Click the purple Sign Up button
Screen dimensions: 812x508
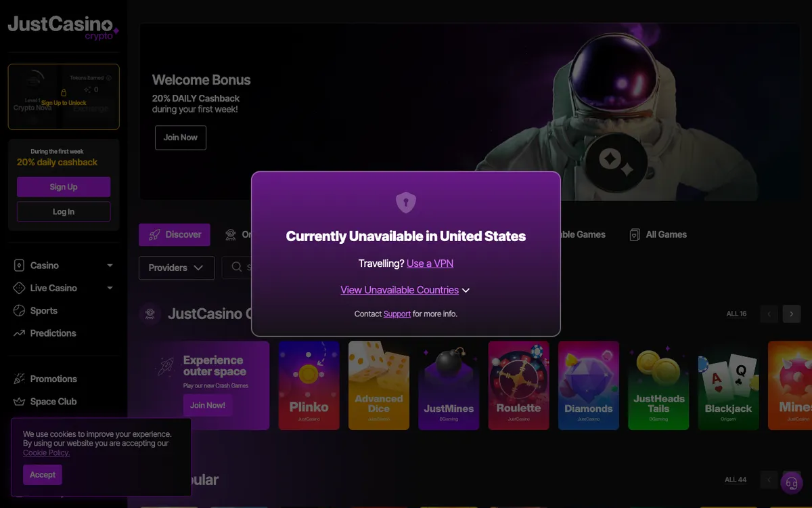pyautogui.click(x=64, y=187)
